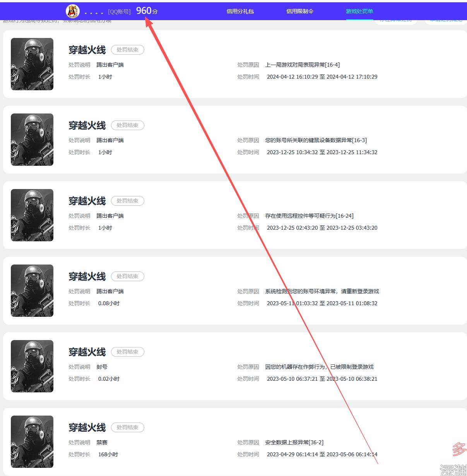Viewport: 467px width, 476px height.
Task: Click game image of 禁赛 168小时 record
Action: coord(32,442)
